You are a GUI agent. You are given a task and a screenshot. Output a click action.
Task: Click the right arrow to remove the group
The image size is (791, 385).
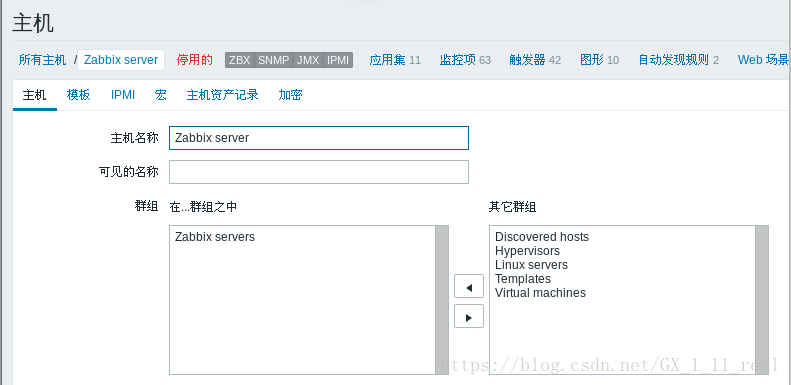tap(469, 316)
